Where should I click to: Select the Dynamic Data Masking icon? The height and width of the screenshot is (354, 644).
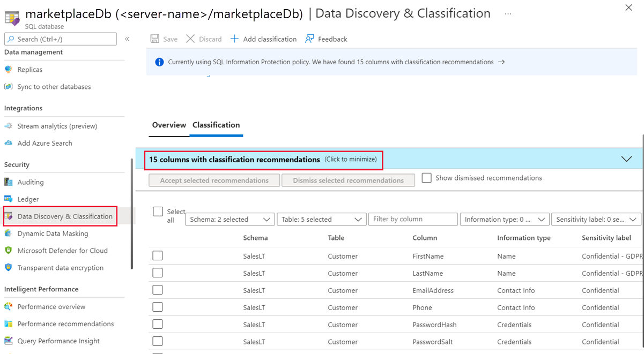pos(8,234)
